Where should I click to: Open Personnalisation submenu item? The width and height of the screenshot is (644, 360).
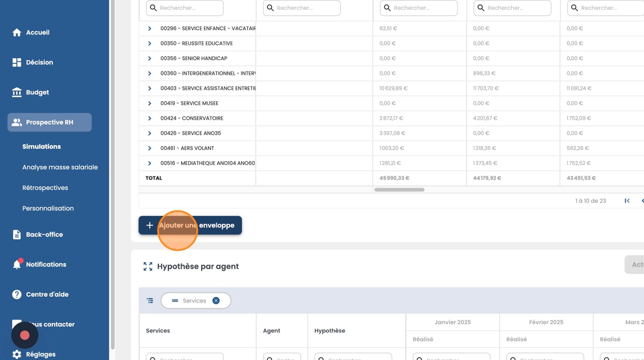pyautogui.click(x=48, y=208)
